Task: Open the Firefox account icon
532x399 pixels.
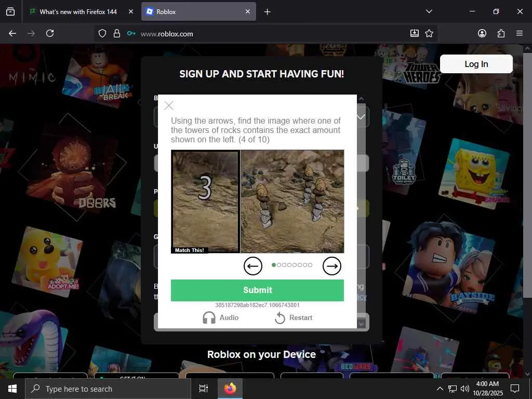Action: (482, 33)
